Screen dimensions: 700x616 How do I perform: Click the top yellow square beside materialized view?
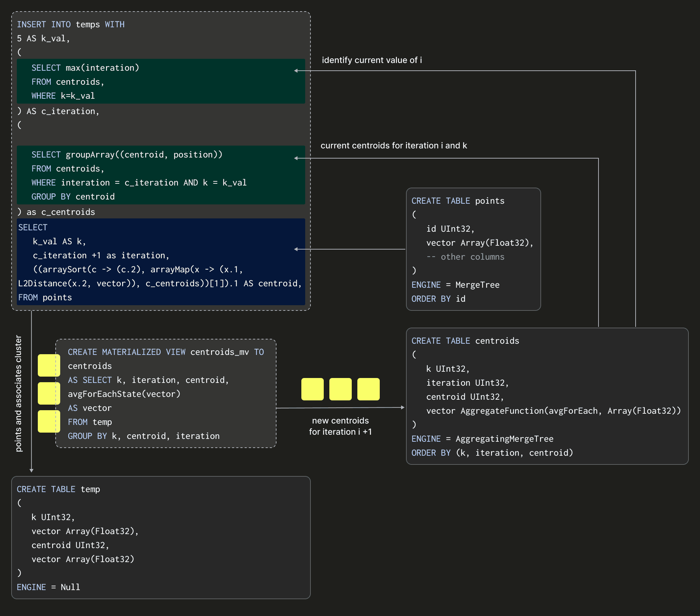(x=49, y=365)
